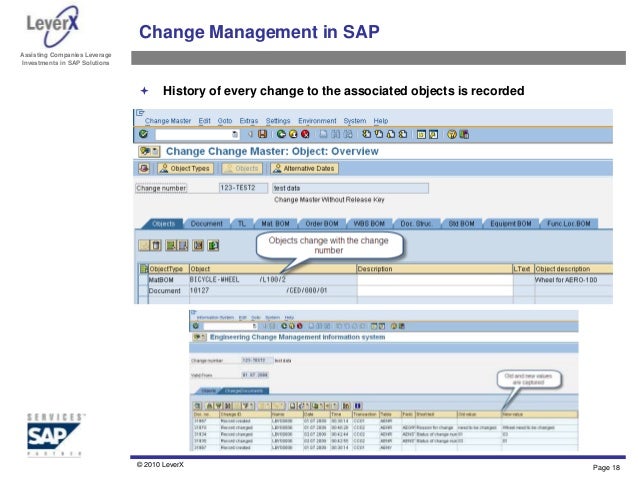
Task: Click the 'Object description' column header
Action: (573, 269)
